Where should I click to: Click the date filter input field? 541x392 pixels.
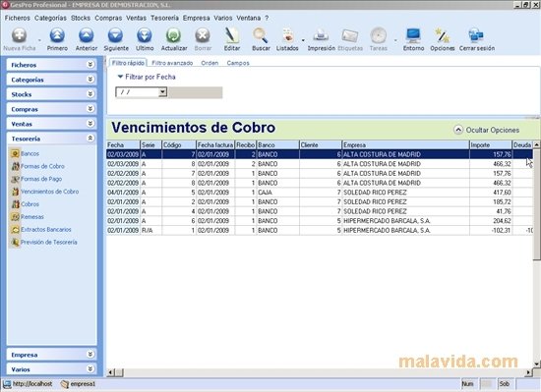(137, 92)
